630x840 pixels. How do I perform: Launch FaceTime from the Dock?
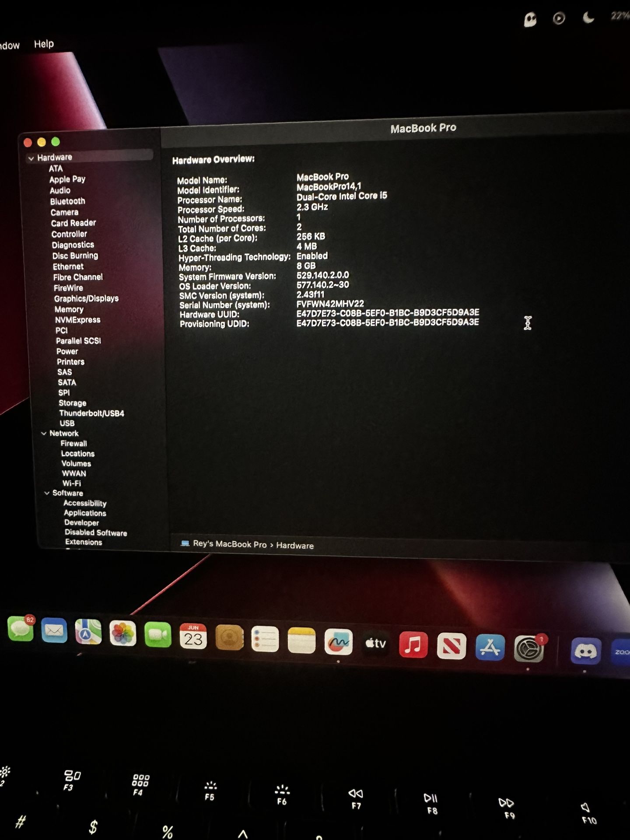coord(158,634)
